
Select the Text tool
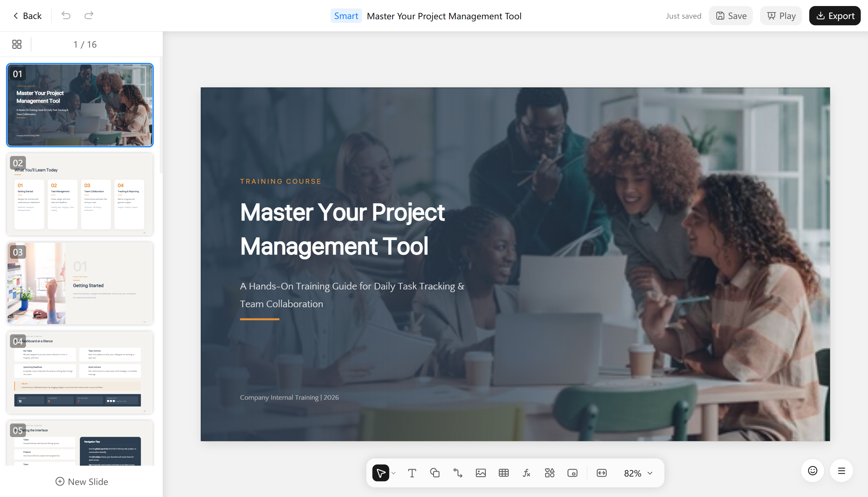tap(412, 473)
